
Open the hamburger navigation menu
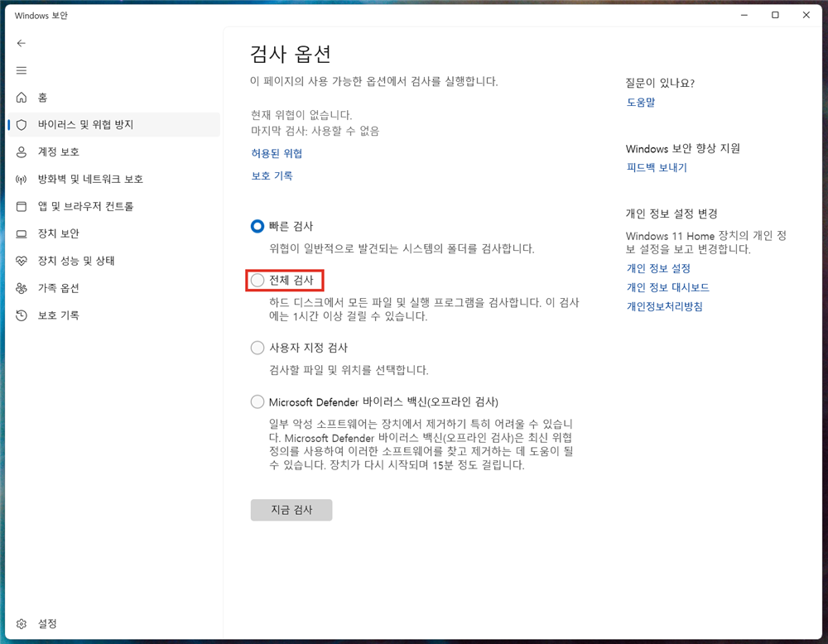point(22,70)
